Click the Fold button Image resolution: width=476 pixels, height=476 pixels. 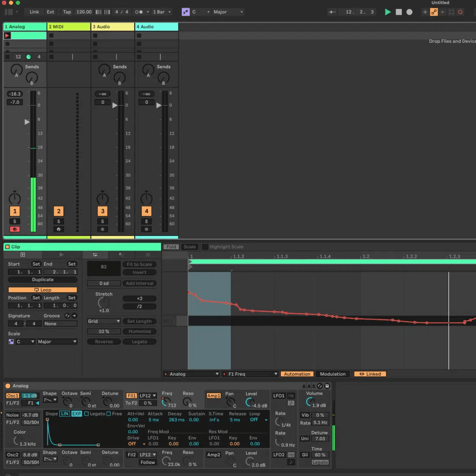click(x=171, y=247)
